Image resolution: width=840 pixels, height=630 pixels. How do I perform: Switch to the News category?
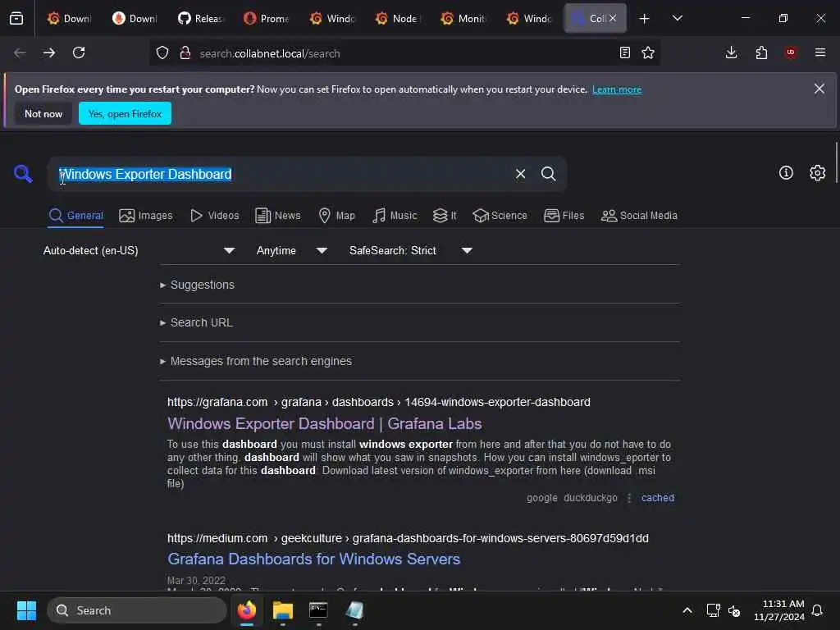click(277, 216)
